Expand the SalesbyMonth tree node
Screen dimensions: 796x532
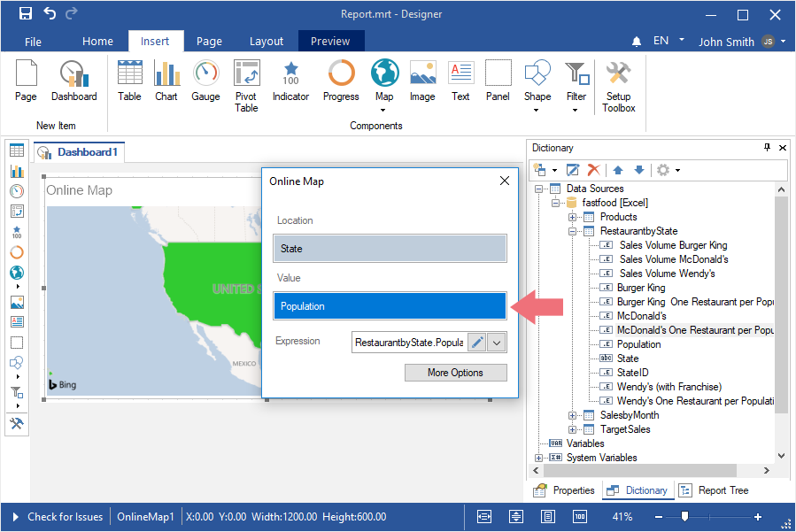573,415
